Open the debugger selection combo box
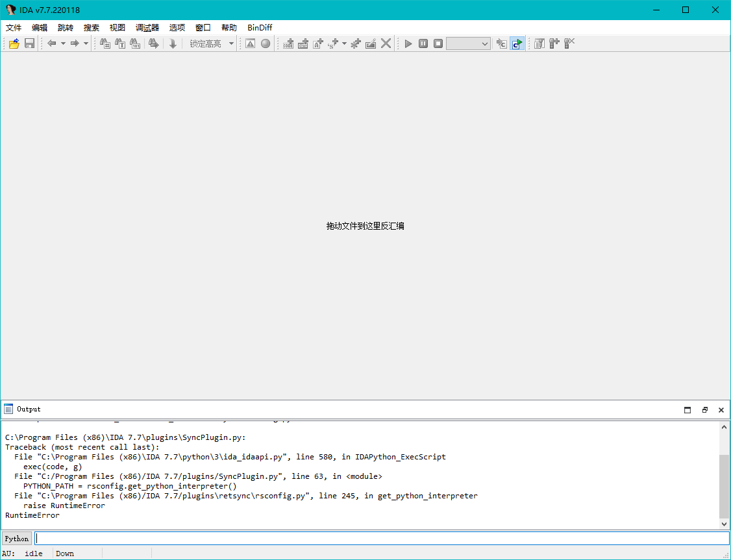731x560 pixels. click(468, 43)
